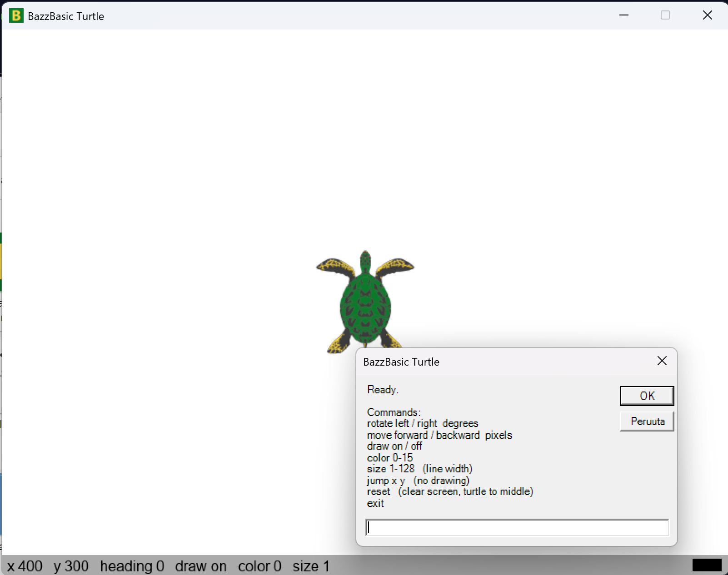
Task: Close the BazzBasic Turtle main window
Action: coord(708,15)
